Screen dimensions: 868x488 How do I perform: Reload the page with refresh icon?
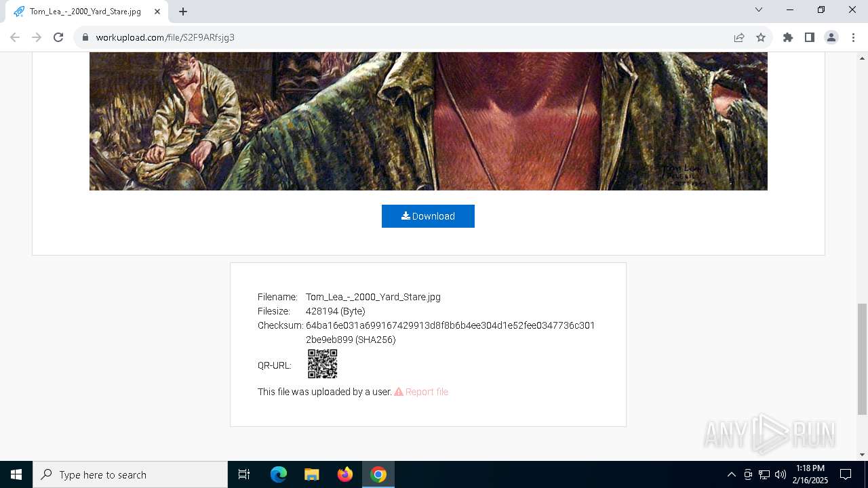pos(58,37)
